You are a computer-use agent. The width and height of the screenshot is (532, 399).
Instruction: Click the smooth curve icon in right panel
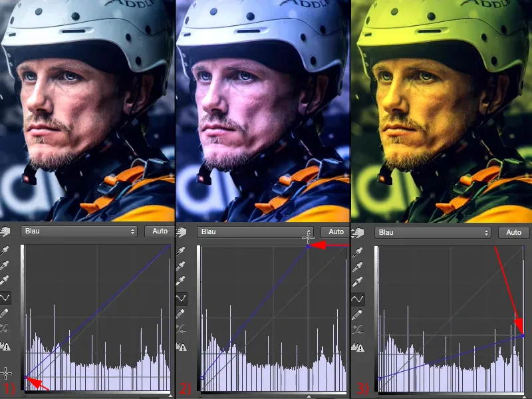point(357,330)
